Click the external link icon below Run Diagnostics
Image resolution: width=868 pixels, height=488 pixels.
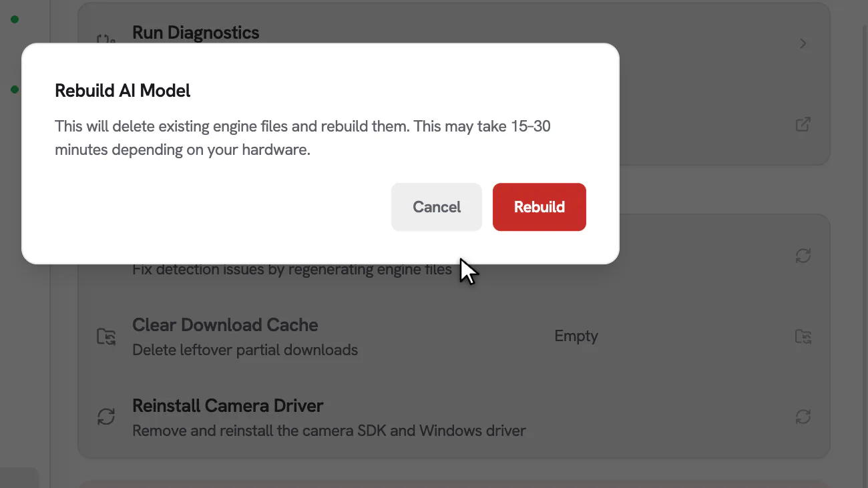pyautogui.click(x=803, y=124)
